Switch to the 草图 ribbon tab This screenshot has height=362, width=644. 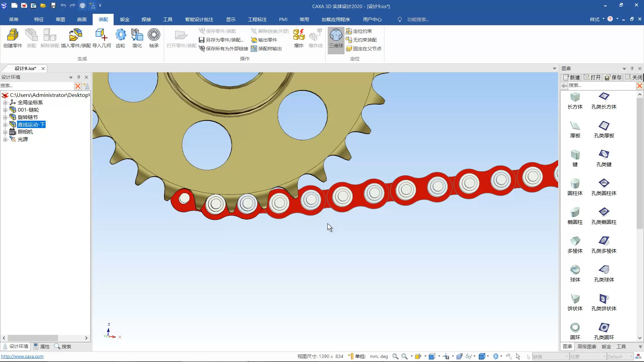pyautogui.click(x=60, y=19)
